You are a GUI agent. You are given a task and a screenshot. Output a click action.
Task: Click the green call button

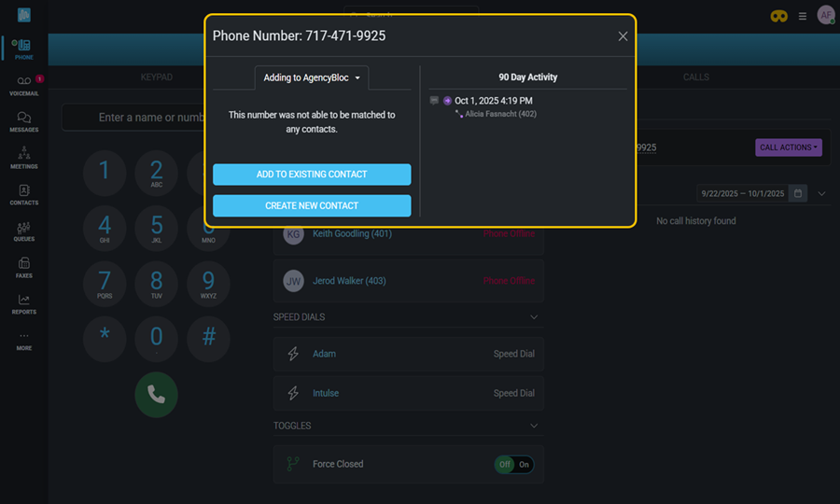[x=156, y=395]
